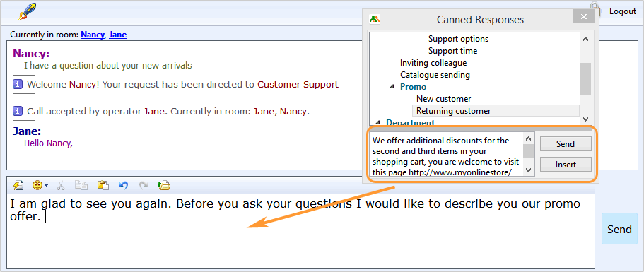The height and width of the screenshot is (272, 644).
Task: Select New customer response
Action: [443, 99]
